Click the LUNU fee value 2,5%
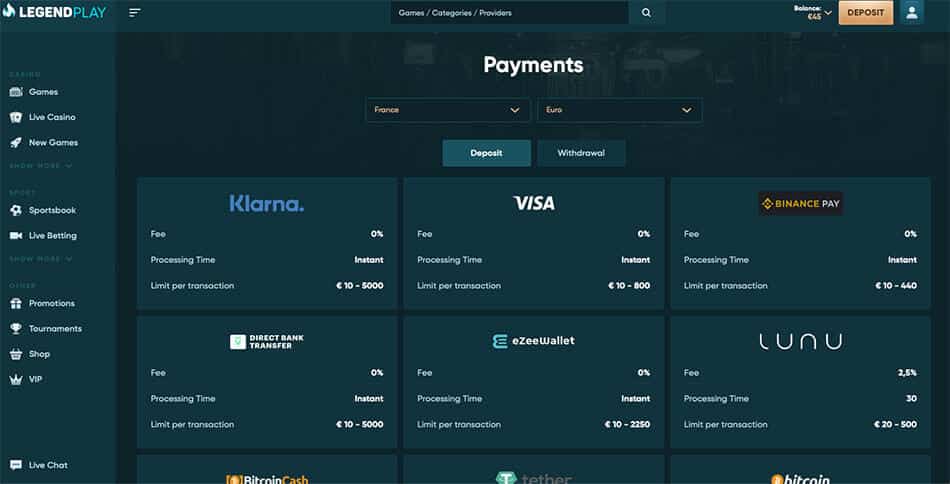Screen dimensions: 950x484 (907, 373)
